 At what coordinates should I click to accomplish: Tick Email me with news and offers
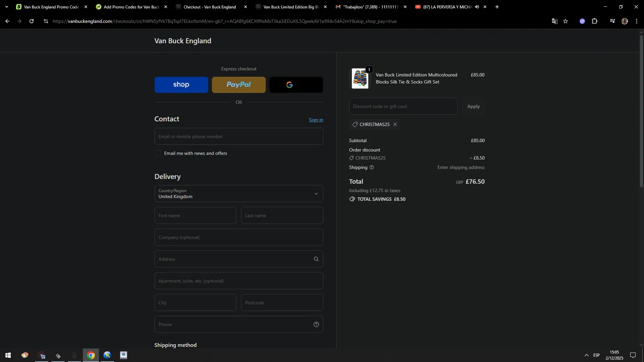click(158, 153)
